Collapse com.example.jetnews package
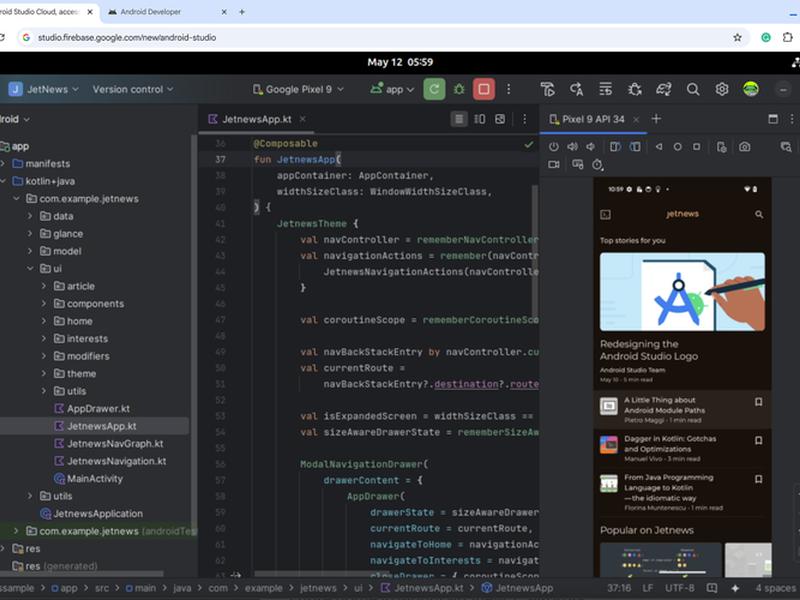The height and width of the screenshot is (600, 800). (x=16, y=198)
